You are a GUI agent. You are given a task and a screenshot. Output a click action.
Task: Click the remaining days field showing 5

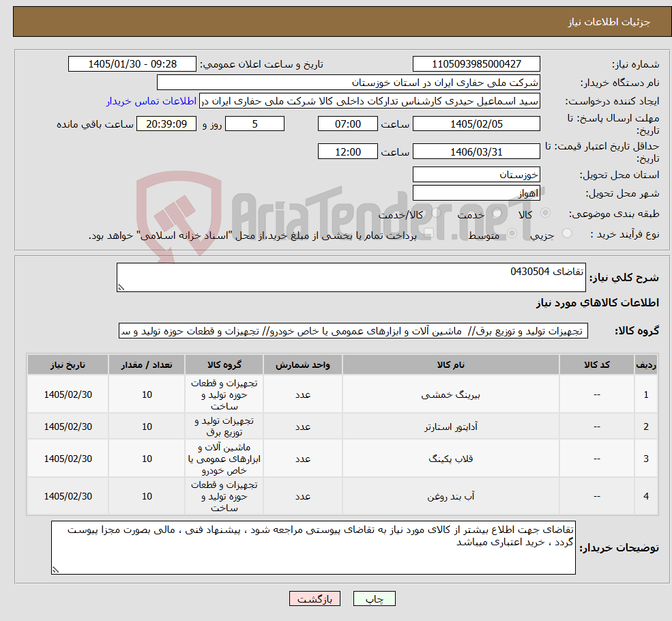[254, 124]
